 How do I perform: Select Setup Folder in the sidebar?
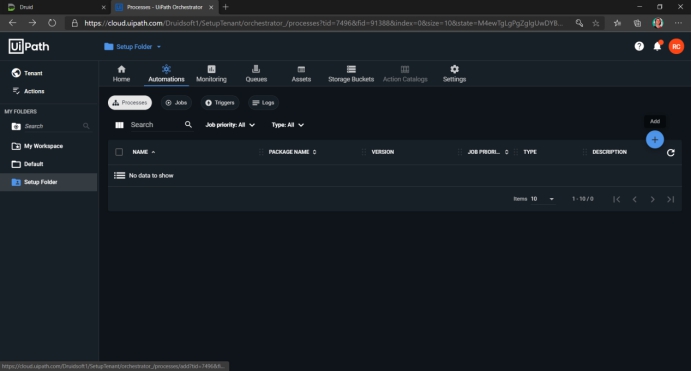49,182
